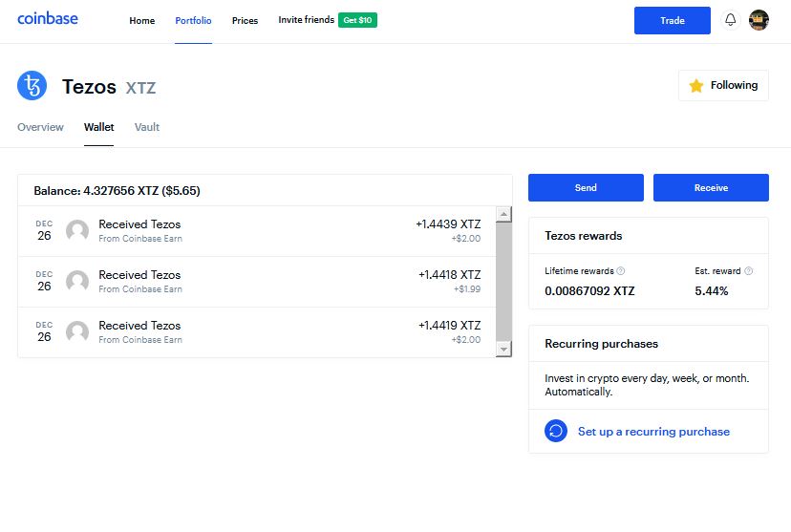Open the notifications bell
This screenshot has width=791, height=532.
point(730,20)
